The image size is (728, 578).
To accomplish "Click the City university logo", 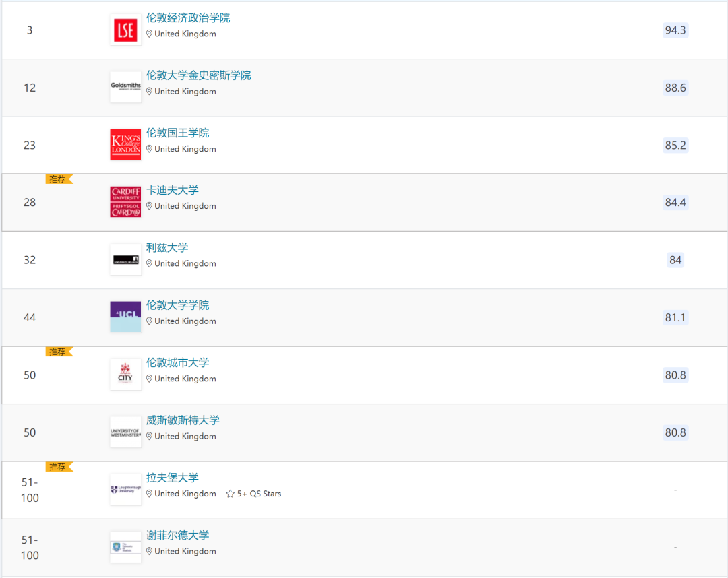I will (x=125, y=375).
